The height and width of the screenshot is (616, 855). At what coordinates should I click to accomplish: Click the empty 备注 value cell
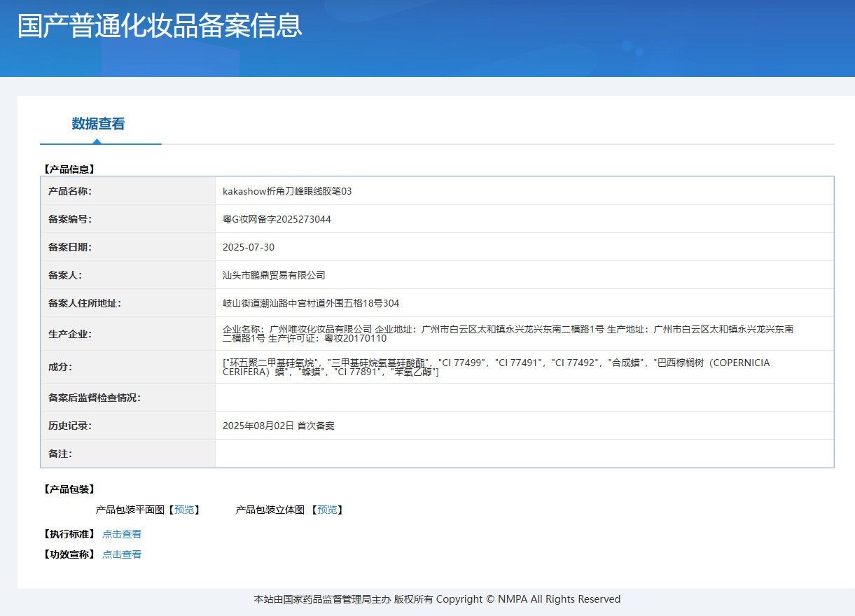(x=524, y=454)
